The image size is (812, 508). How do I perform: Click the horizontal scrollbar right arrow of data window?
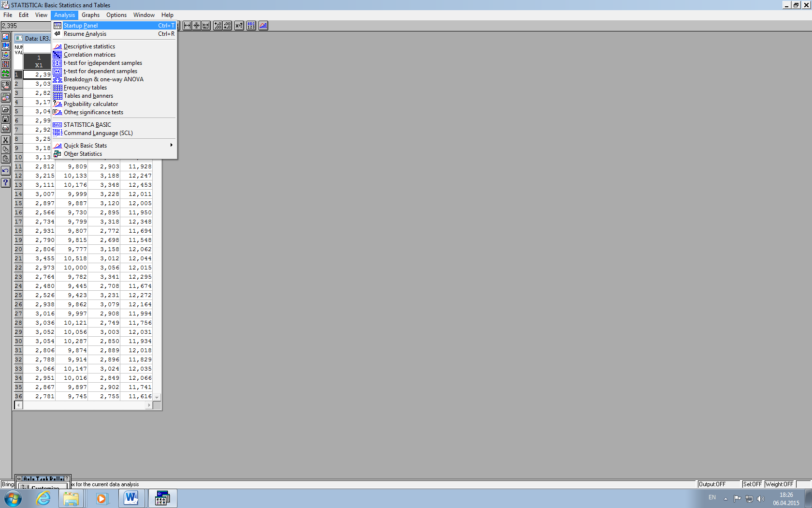click(x=149, y=405)
